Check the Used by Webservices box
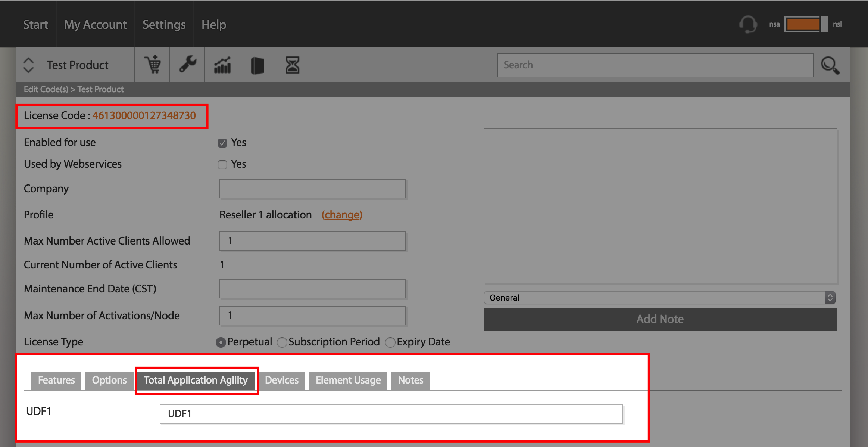The height and width of the screenshot is (447, 868). pos(222,165)
